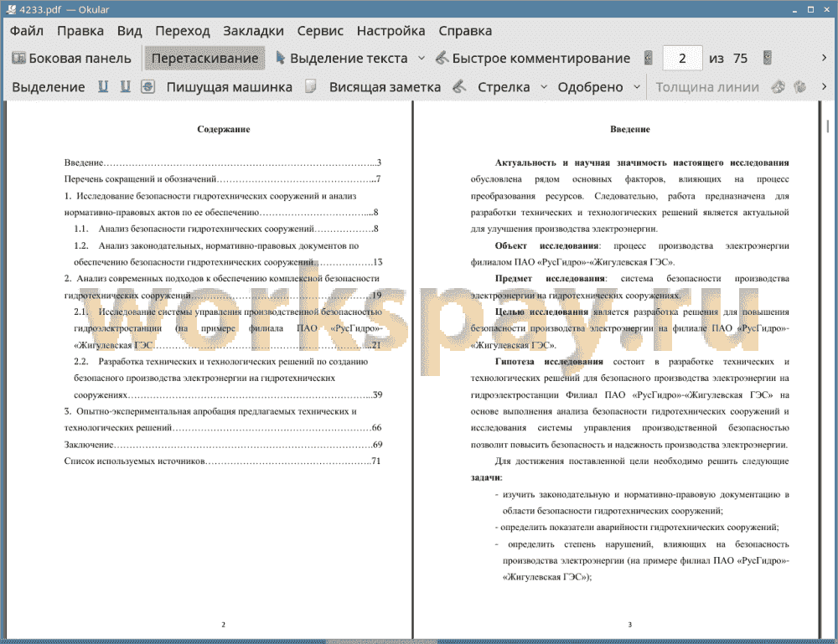Click the bold 'Гипотеза исследования' text

tap(549, 362)
